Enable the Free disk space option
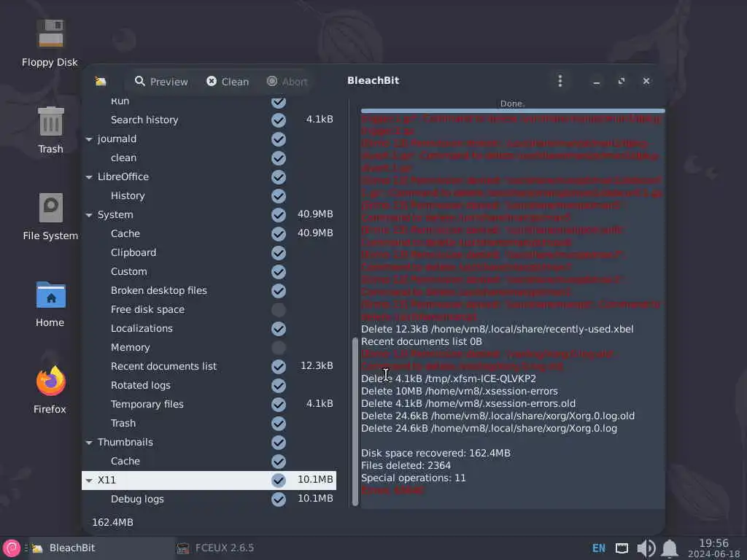 (279, 309)
